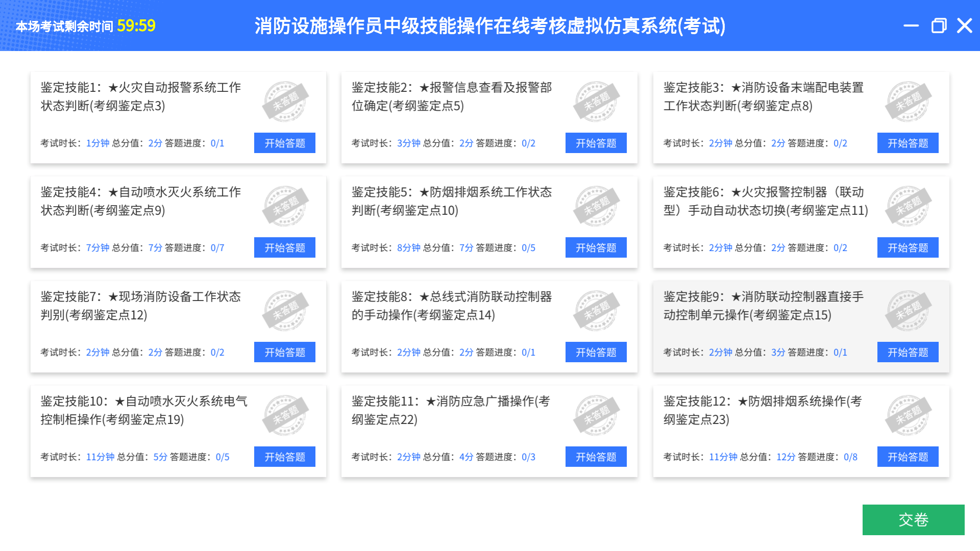Start answering 鉴定技能1 fire alarm status
Viewport: 980px width, 551px height.
[x=285, y=143]
